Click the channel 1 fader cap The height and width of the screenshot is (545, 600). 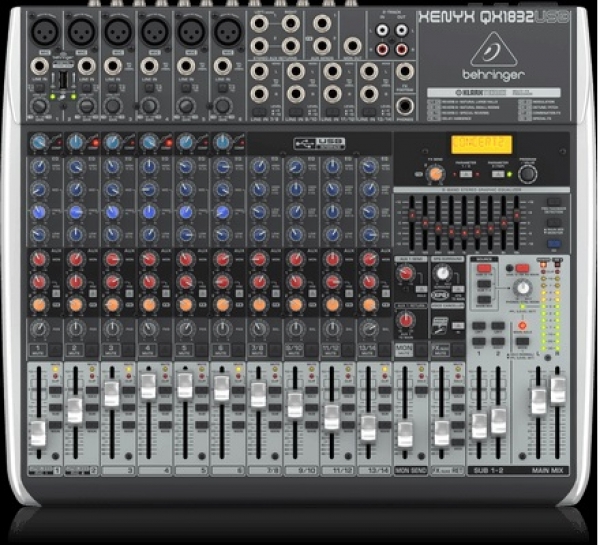tap(38, 433)
